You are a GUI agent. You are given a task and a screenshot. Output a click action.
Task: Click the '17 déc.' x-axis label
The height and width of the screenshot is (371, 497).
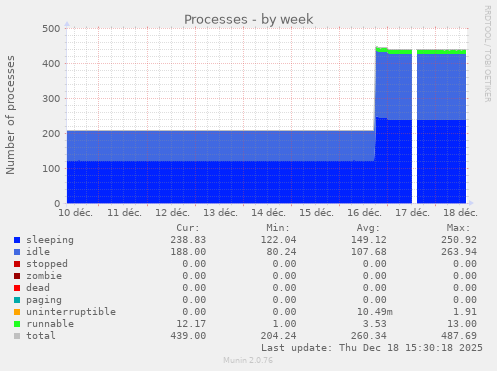pyautogui.click(x=412, y=213)
